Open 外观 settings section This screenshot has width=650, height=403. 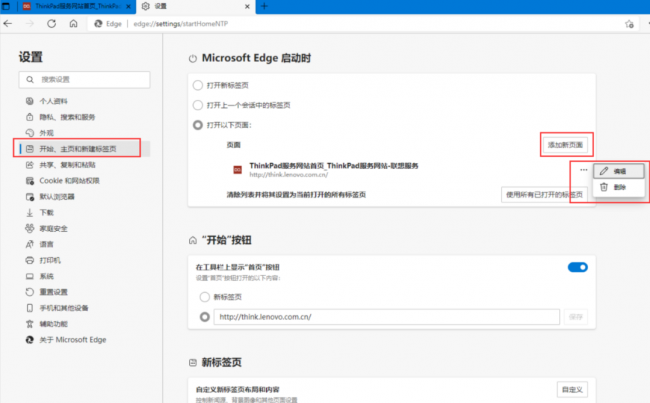click(39, 133)
